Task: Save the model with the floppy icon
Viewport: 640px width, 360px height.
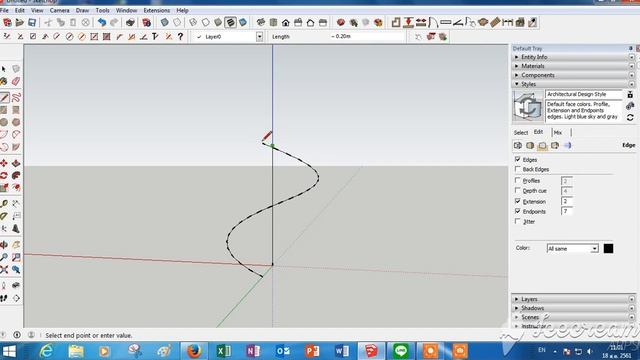Action: tap(32, 22)
